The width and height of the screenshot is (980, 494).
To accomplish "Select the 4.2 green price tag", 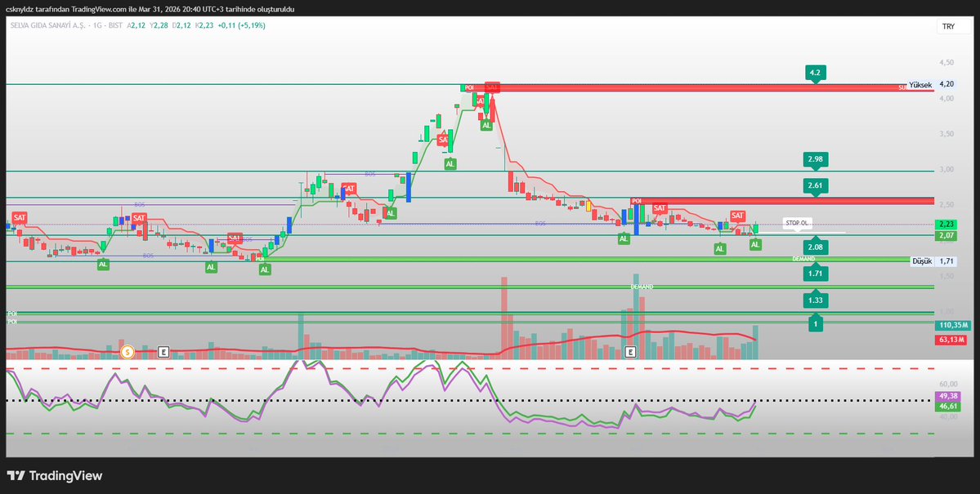I will [814, 73].
